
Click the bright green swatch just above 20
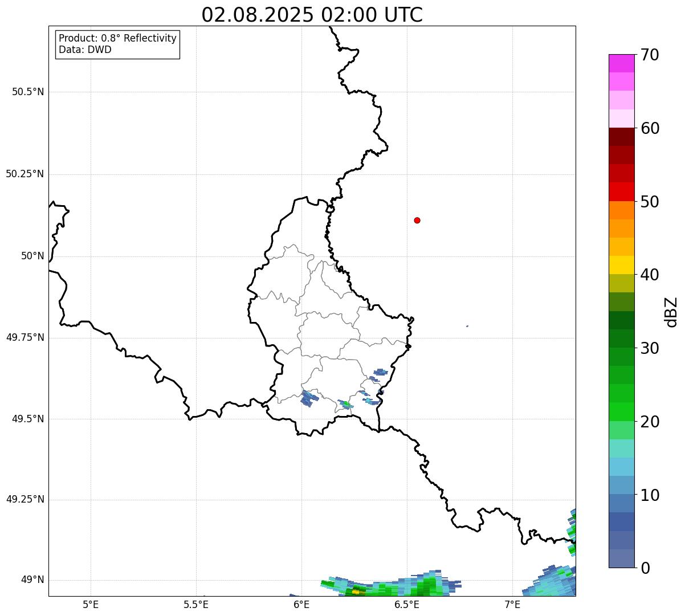tap(621, 412)
